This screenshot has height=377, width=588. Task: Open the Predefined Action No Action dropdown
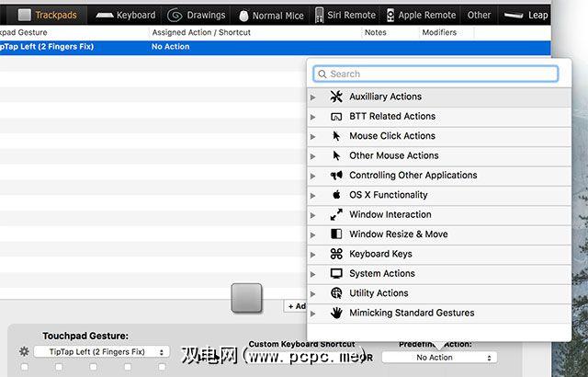coord(439,358)
